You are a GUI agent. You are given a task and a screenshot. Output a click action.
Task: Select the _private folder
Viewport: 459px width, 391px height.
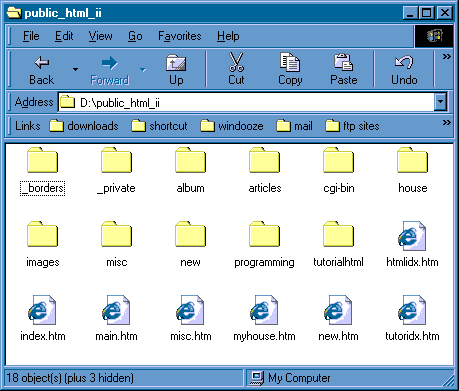[116, 171]
